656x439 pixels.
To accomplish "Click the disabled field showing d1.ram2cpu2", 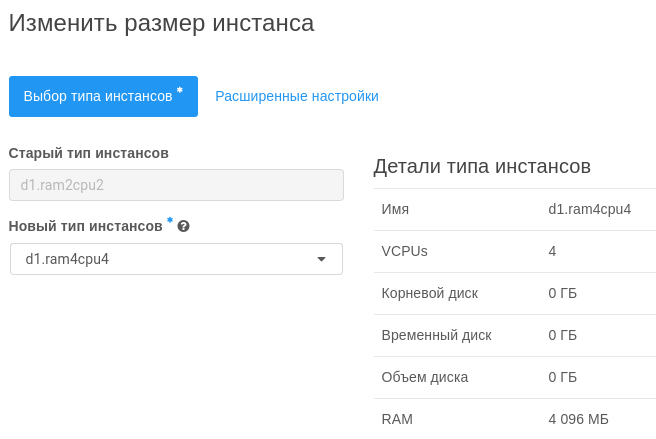I will [x=176, y=185].
